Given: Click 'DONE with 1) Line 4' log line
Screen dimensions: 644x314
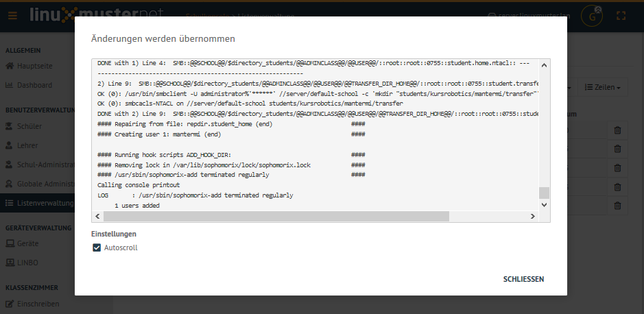Looking at the screenshot, I should point(313,63).
